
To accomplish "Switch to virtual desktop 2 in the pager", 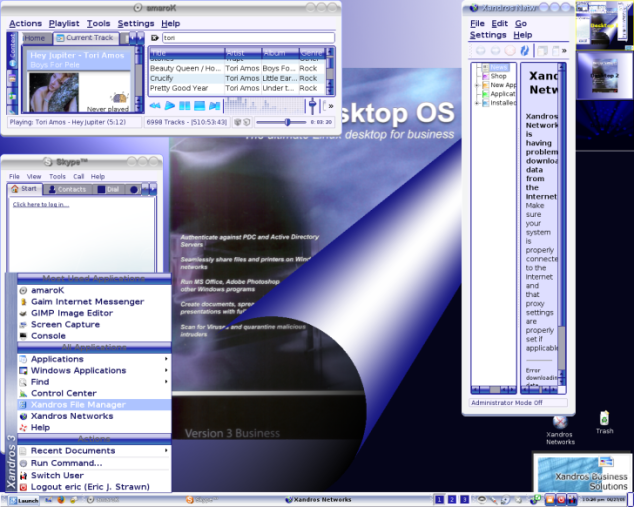I will pyautogui.click(x=452, y=500).
